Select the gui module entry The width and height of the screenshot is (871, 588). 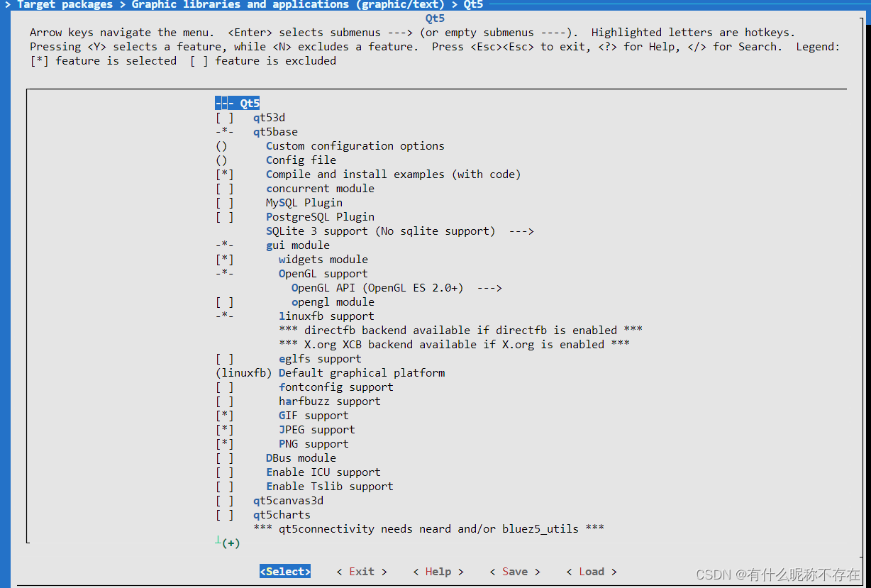click(272, 245)
